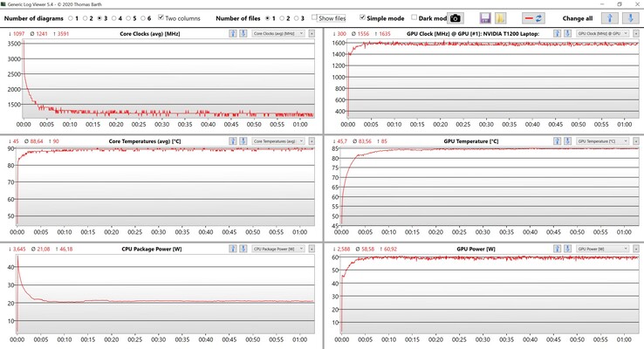Click the GPU Clock NVIDIA T1200 Laptop title
The image size is (644, 349).
click(x=473, y=34)
